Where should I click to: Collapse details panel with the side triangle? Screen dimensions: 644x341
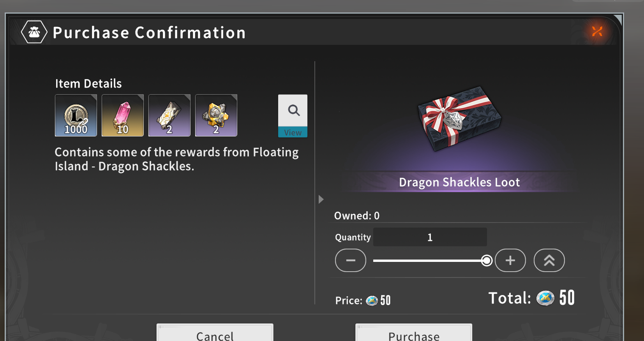tap(321, 200)
